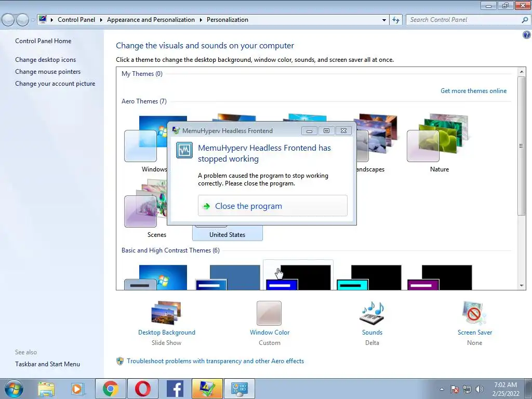This screenshot has width=532, height=399.
Task: Open Change desktop icons link
Action: coord(46,60)
